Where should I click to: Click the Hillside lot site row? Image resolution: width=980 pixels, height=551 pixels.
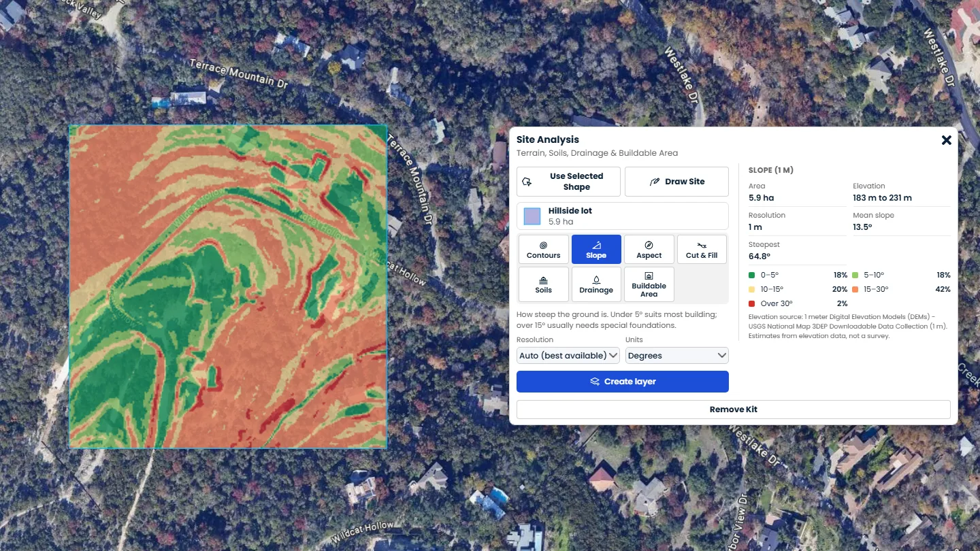623,216
